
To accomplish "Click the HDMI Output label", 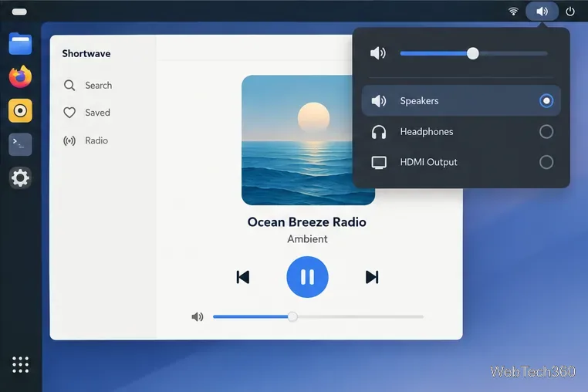I will tap(428, 162).
